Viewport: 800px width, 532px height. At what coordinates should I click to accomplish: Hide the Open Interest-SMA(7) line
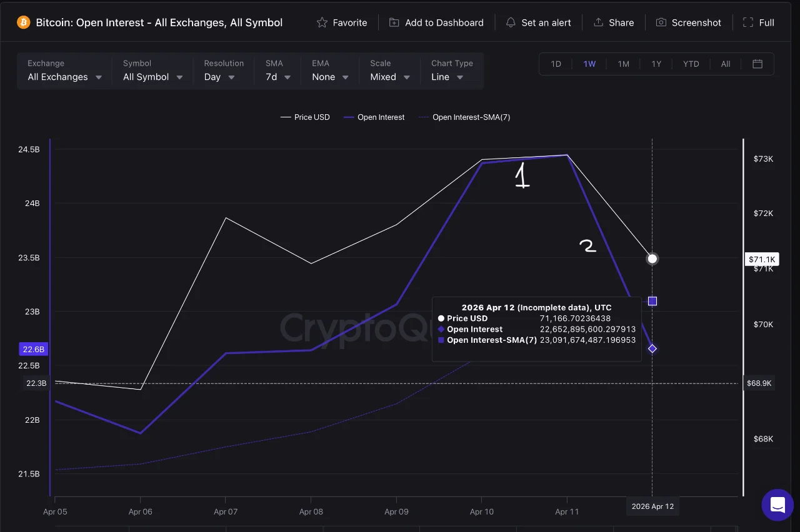click(x=464, y=117)
